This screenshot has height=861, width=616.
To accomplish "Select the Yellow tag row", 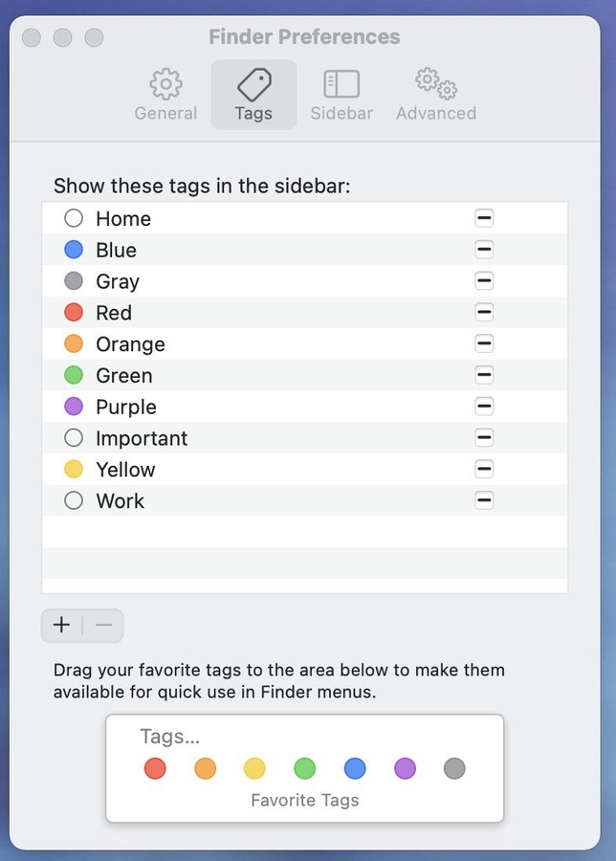I will coord(191,470).
